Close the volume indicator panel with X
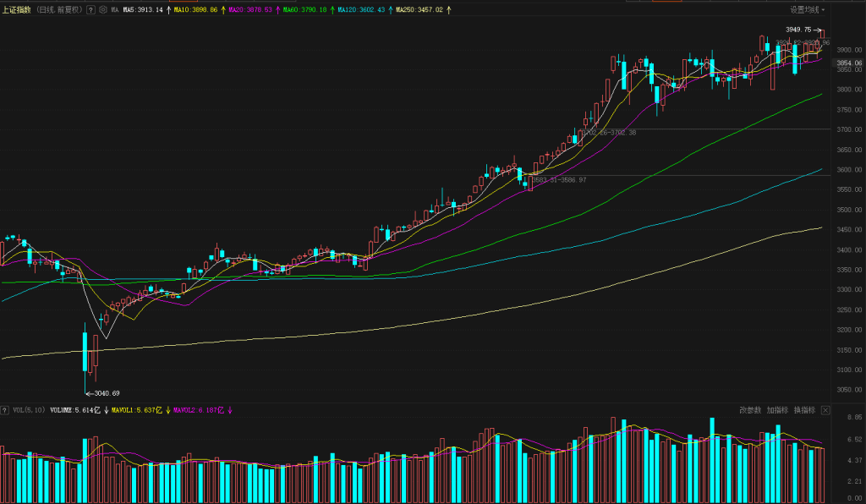This screenshot has height=504, width=866. 825,410
